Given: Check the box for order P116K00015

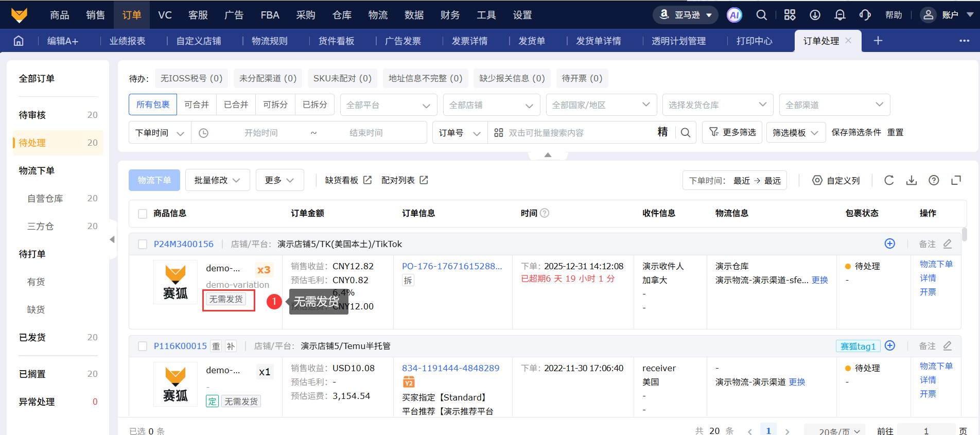Looking at the screenshot, I should click(143, 346).
